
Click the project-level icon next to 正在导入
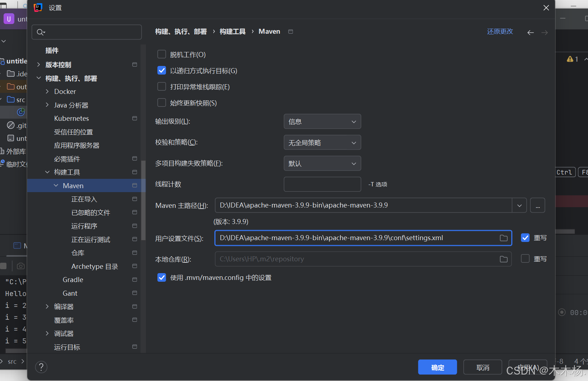[135, 199]
